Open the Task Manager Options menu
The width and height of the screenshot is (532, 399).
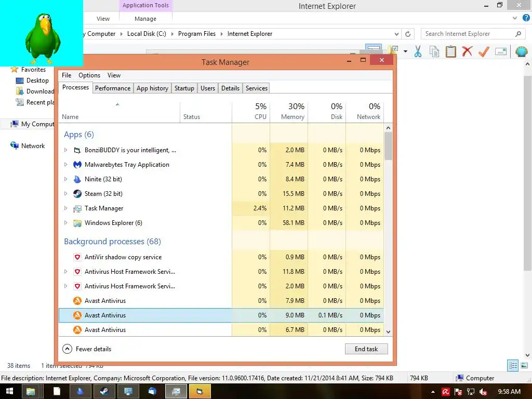(89, 75)
